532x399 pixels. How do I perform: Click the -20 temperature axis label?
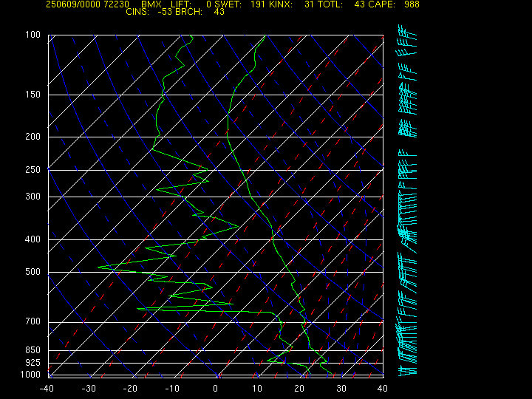(x=130, y=389)
